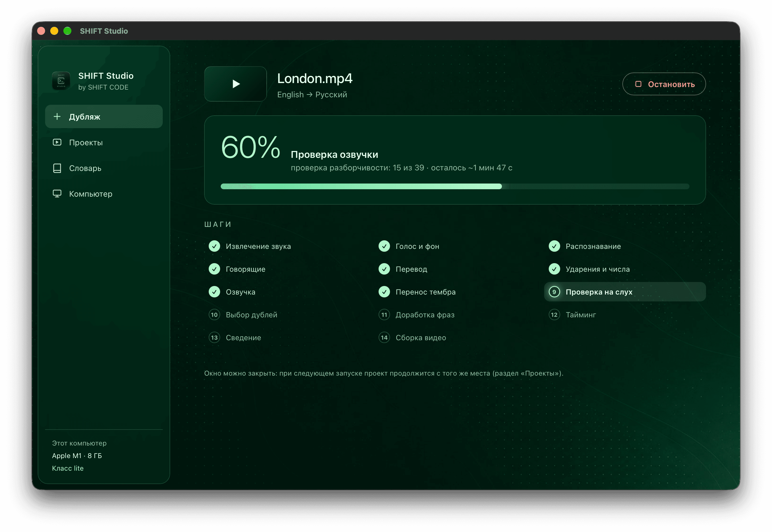Click the checkmark icon for Перенос тембра
Image resolution: width=772 pixels, height=532 pixels.
[x=384, y=292]
